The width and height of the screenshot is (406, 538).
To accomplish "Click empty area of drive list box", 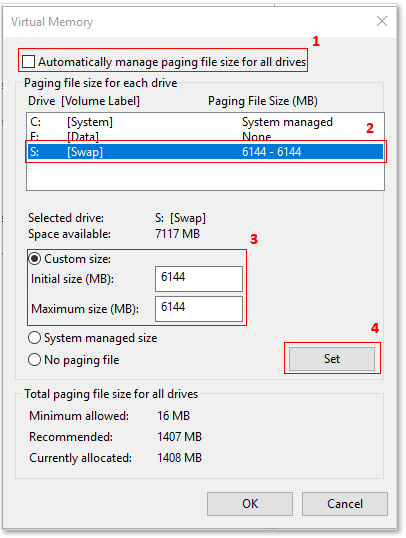I will (205, 175).
